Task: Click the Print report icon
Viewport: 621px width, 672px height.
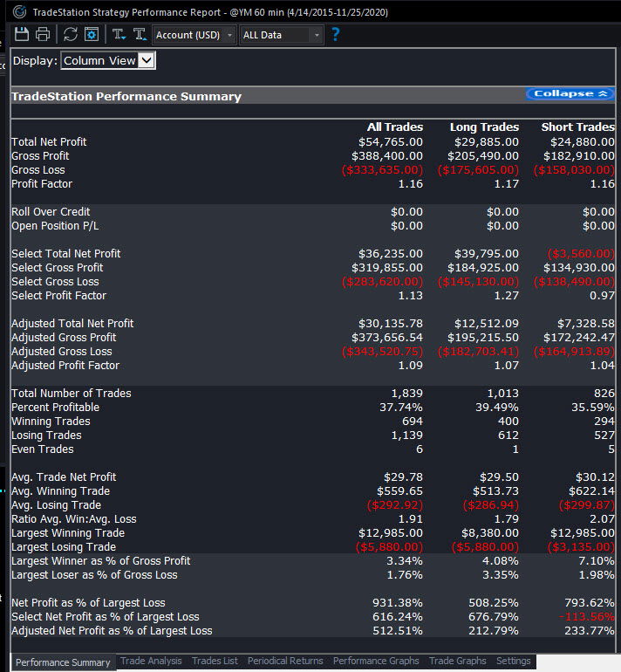Action: 43,34
